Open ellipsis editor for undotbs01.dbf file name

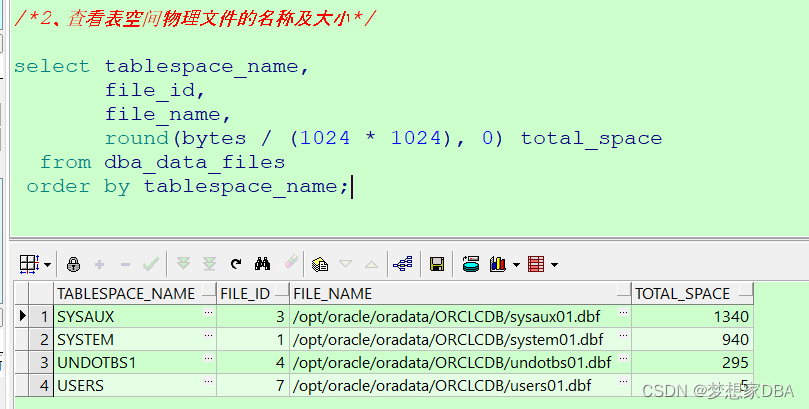click(623, 358)
